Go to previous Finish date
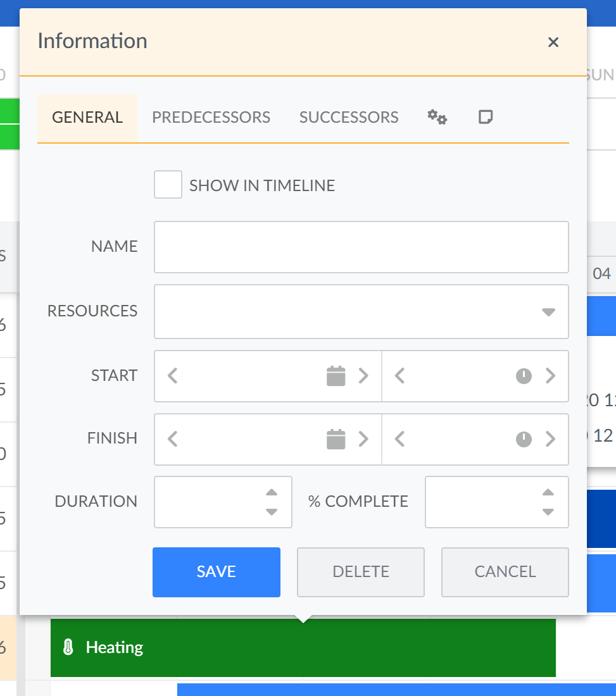The image size is (616, 696). [173, 439]
